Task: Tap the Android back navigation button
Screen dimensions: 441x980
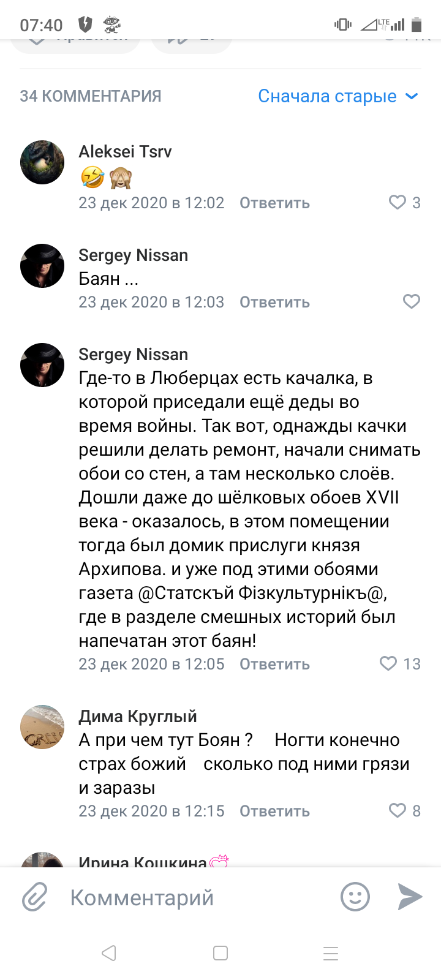Action: pyautogui.click(x=109, y=953)
